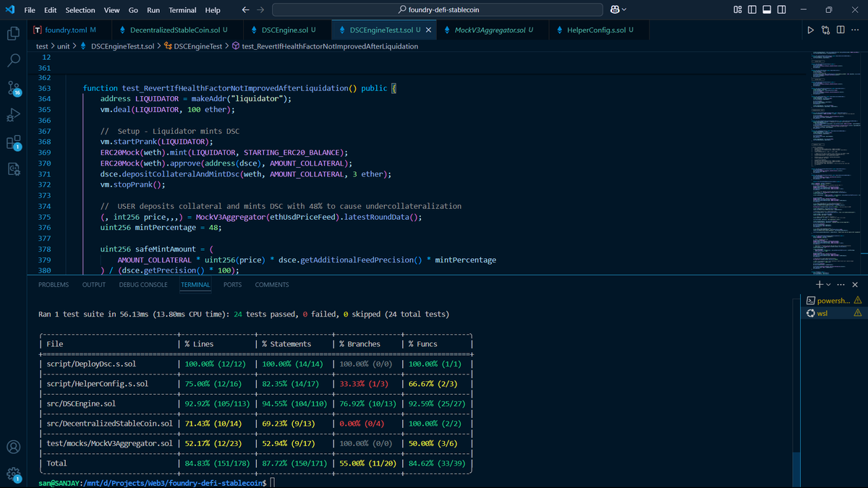The image size is (868, 488).
Task: Open the Accounts menu icon
Action: pos(13,447)
